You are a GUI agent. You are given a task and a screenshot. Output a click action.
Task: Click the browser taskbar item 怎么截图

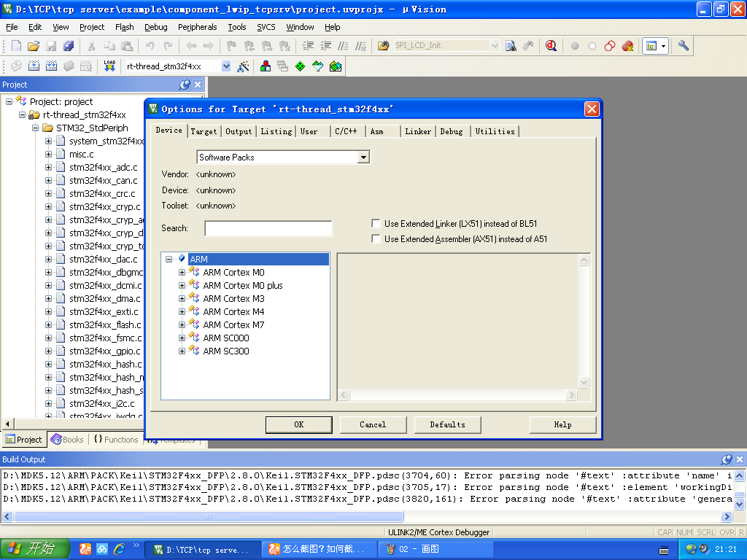click(x=320, y=549)
